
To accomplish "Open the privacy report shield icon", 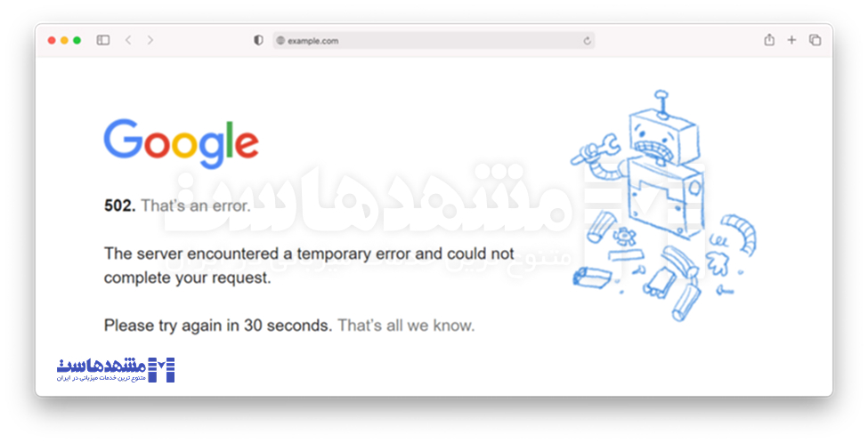I will tap(258, 40).
